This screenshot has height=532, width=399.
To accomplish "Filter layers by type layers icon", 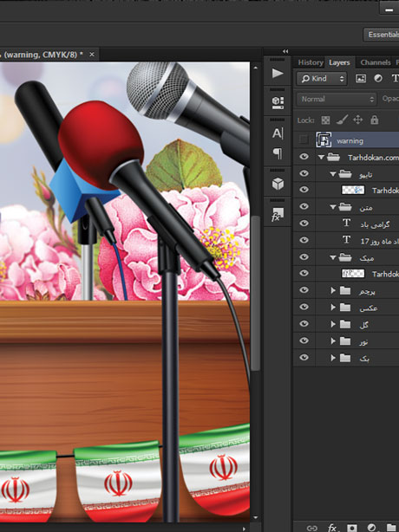I will [395, 78].
